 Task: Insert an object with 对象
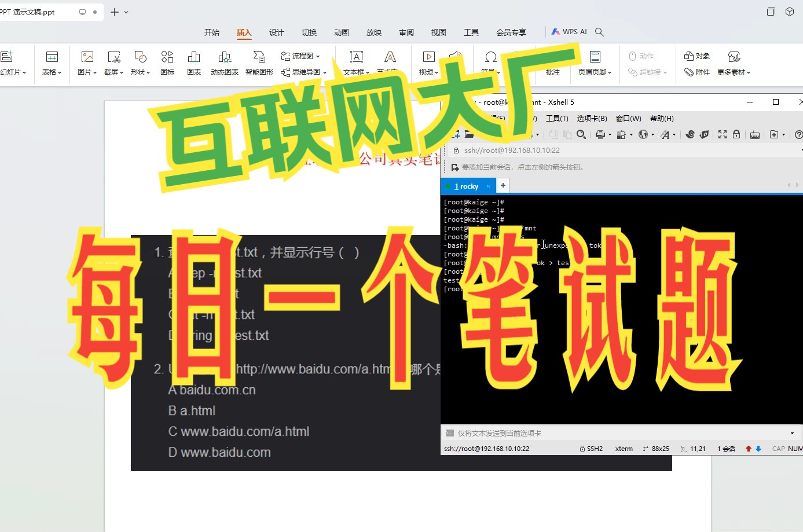click(697, 56)
